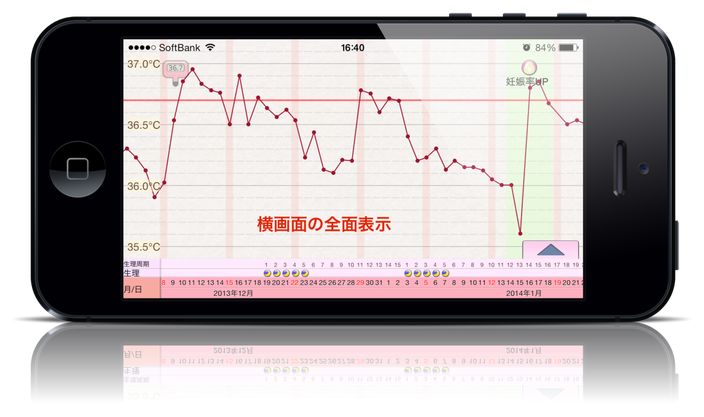Image resolution: width=704 pixels, height=417 pixels.
Task: Select date 15 in January
Action: coord(519,282)
